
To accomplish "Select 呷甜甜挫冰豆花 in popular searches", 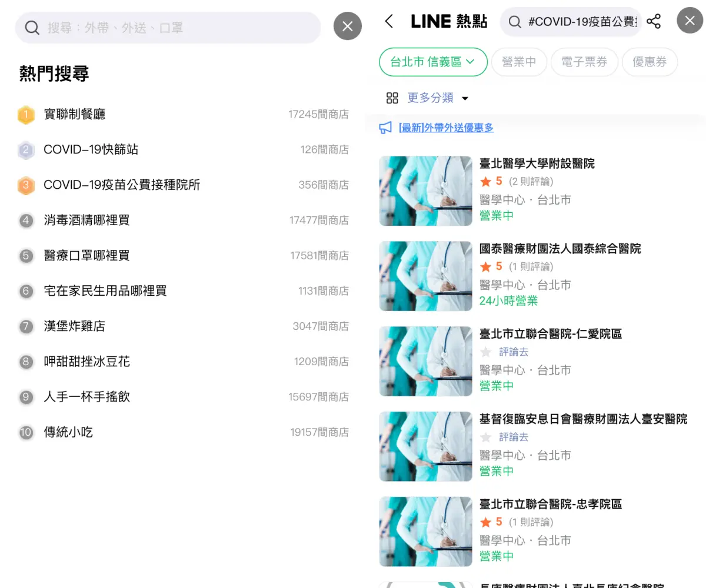I will tap(86, 361).
